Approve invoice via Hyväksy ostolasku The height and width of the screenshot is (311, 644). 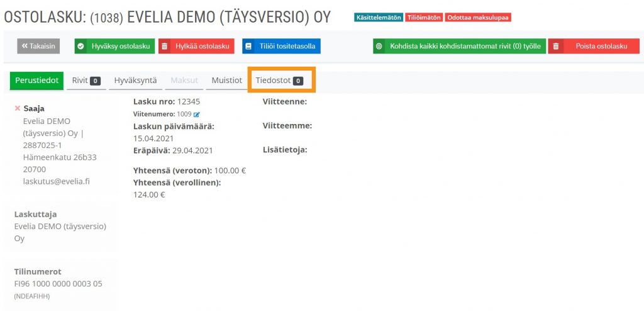(x=114, y=46)
